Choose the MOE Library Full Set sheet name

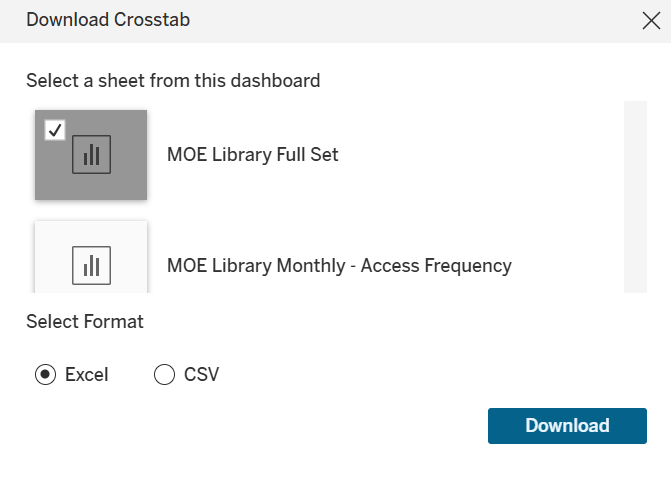[253, 155]
